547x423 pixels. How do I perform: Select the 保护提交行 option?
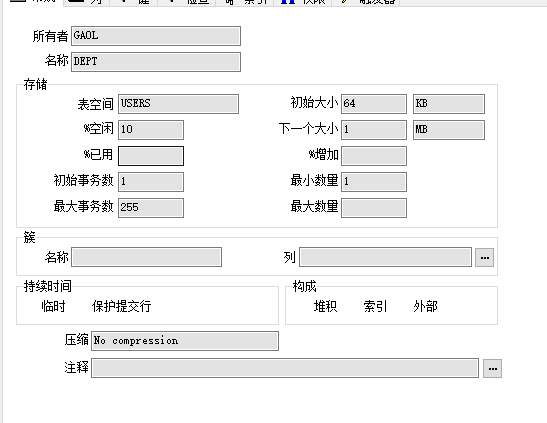(x=121, y=306)
